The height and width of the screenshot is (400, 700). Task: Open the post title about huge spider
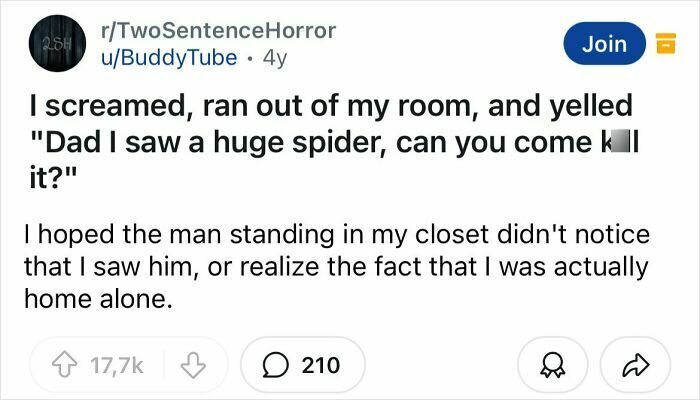333,142
